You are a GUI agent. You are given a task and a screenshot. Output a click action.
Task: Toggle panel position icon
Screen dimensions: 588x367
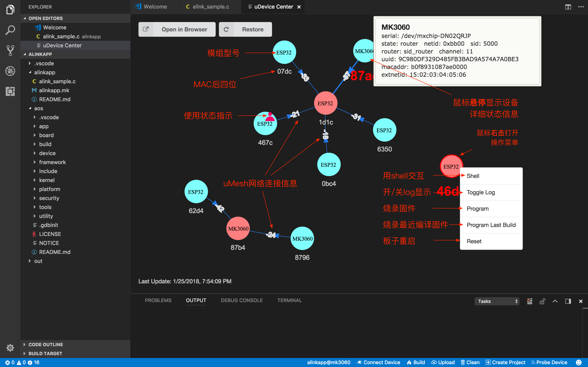pos(568,301)
